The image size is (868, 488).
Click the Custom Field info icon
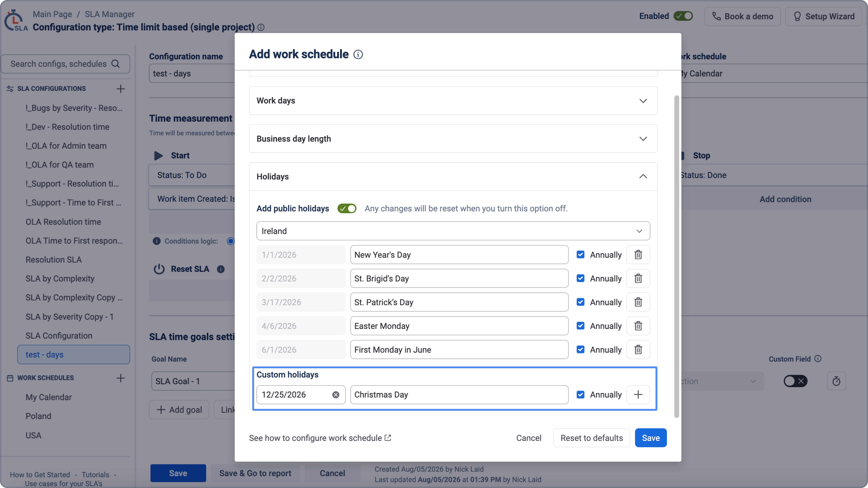coord(818,359)
